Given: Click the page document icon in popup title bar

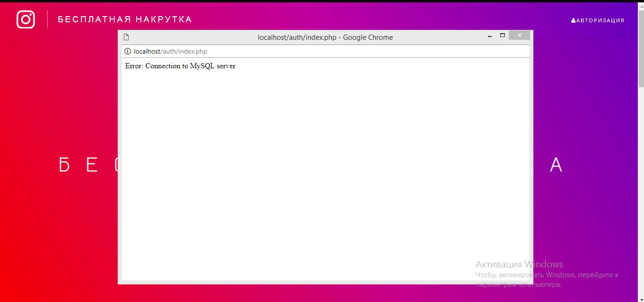Looking at the screenshot, I should (126, 37).
